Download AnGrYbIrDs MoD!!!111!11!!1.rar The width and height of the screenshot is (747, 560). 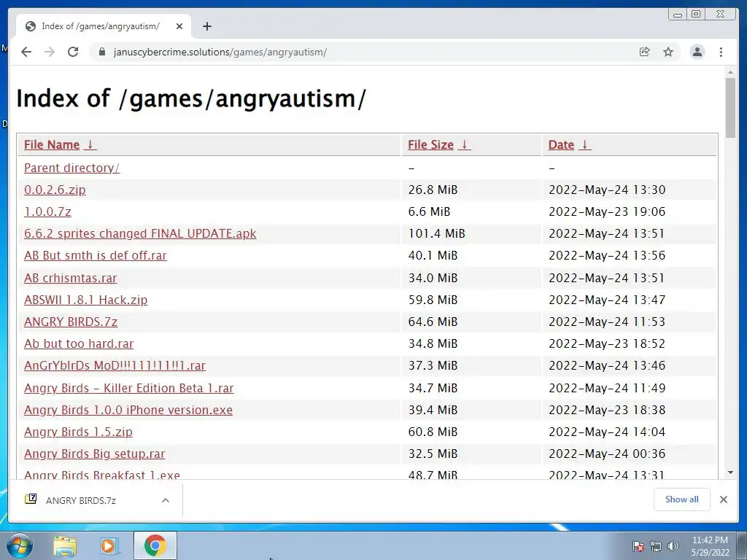pos(115,365)
